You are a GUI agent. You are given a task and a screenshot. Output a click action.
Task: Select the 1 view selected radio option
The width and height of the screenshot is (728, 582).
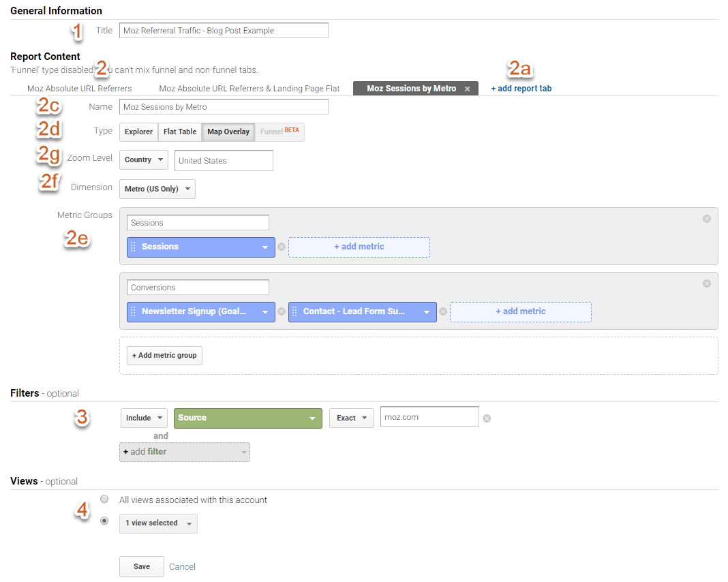[104, 521]
